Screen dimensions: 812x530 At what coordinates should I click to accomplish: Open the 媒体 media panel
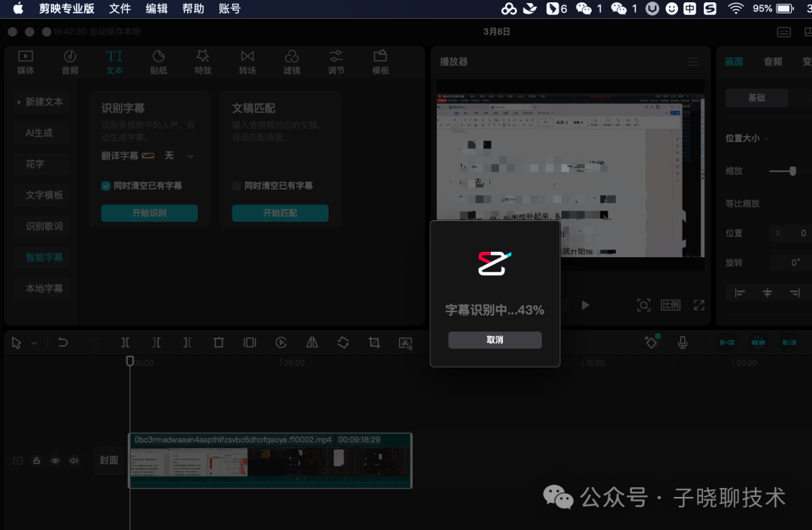pyautogui.click(x=26, y=62)
